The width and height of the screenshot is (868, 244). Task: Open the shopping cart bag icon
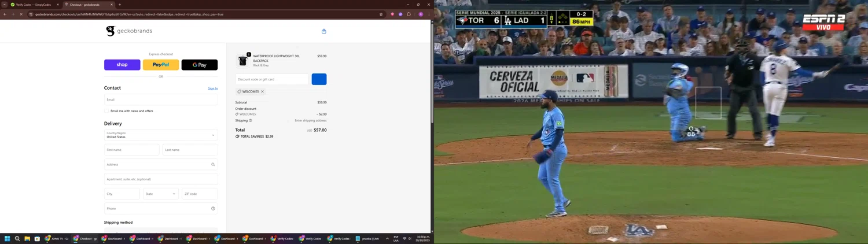[x=324, y=31]
